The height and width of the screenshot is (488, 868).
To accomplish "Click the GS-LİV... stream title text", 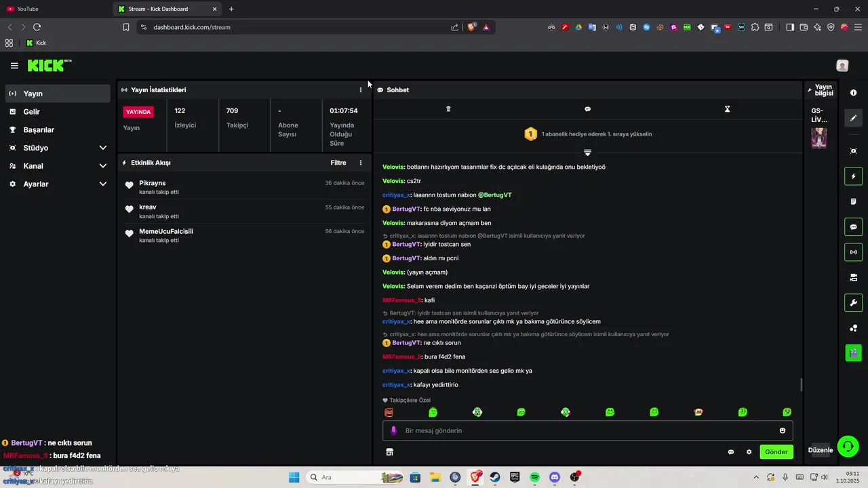I will pyautogui.click(x=819, y=115).
